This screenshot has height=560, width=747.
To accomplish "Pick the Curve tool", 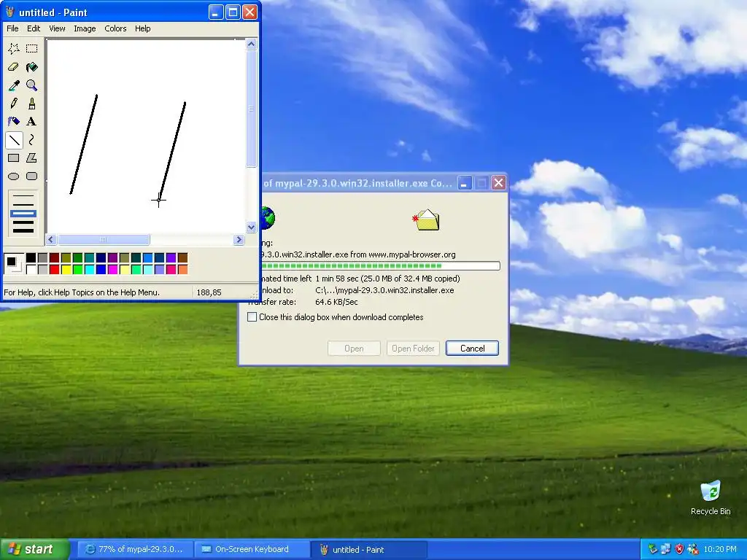I will point(32,140).
